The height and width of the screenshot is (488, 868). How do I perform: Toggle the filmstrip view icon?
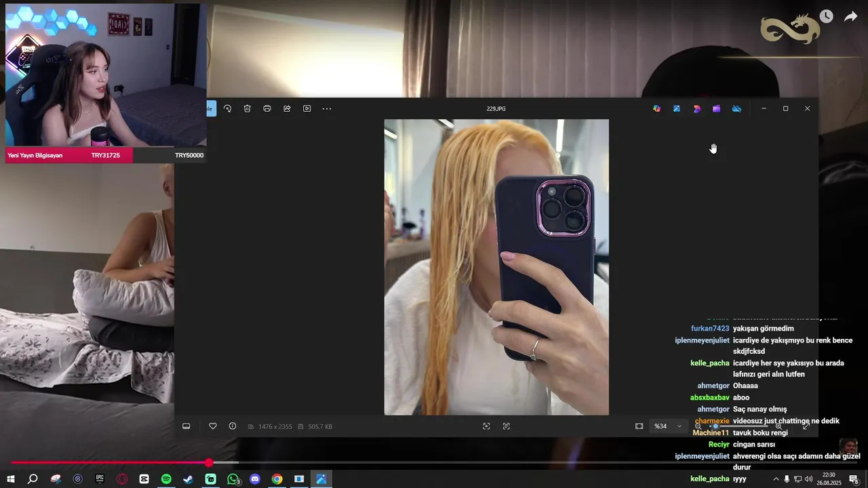tap(186, 426)
